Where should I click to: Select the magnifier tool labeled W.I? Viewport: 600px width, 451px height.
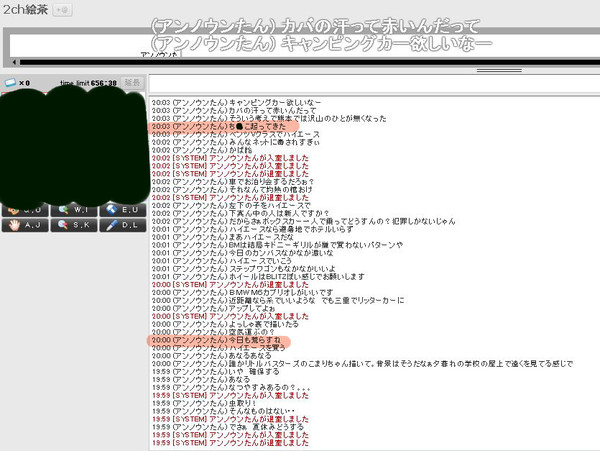coord(74,210)
